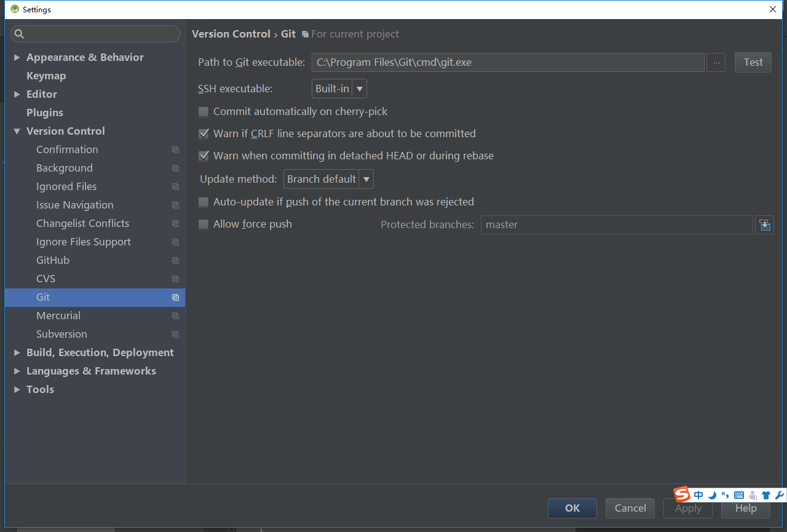Image resolution: width=787 pixels, height=532 pixels.
Task: Click the project-level icon beside Background
Action: coord(175,168)
